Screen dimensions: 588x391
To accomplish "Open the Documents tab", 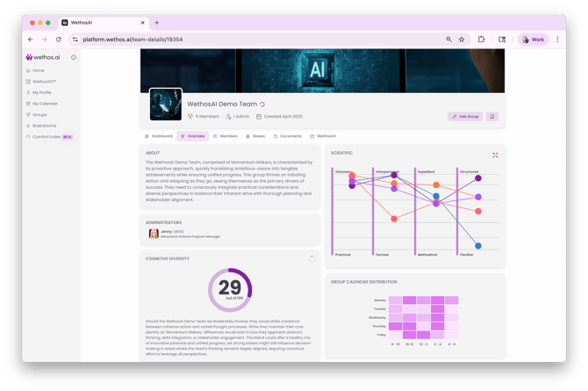I will coord(288,136).
